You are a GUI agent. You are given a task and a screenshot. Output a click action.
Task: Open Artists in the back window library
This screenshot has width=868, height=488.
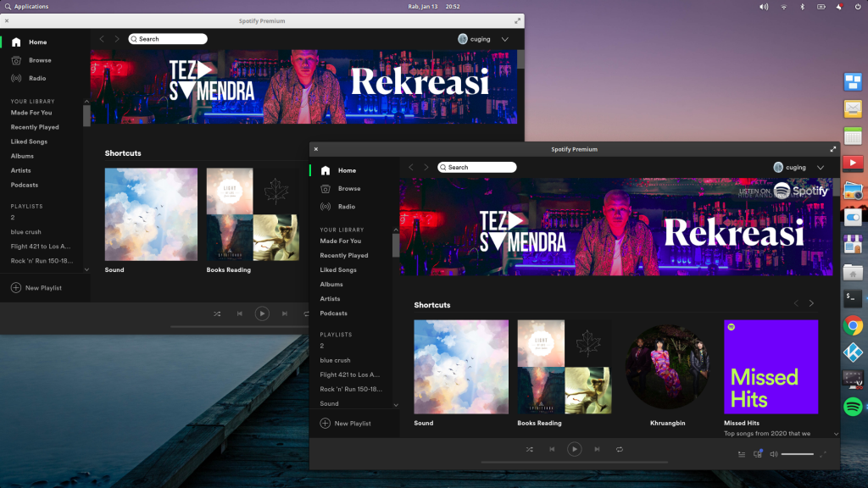click(20, 170)
